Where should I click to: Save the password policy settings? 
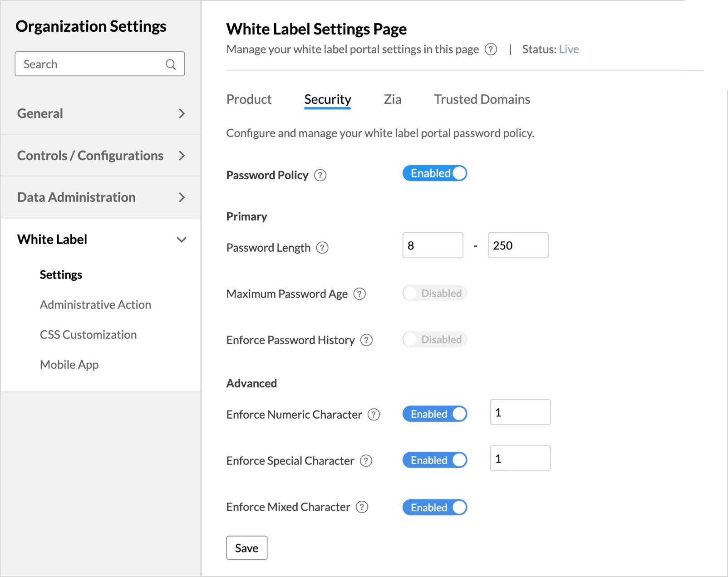point(246,548)
